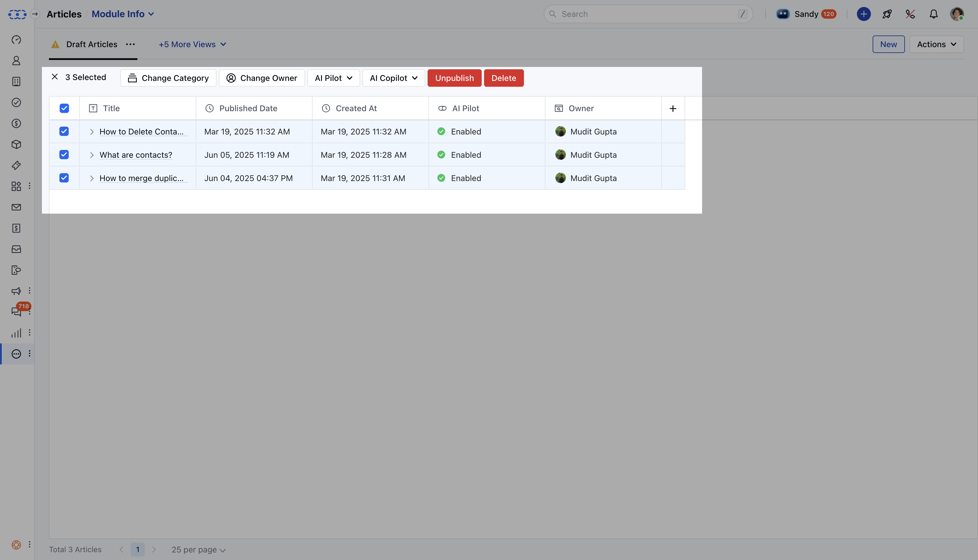Expand the 'How to Delete Conta...' row chevron

pos(91,132)
